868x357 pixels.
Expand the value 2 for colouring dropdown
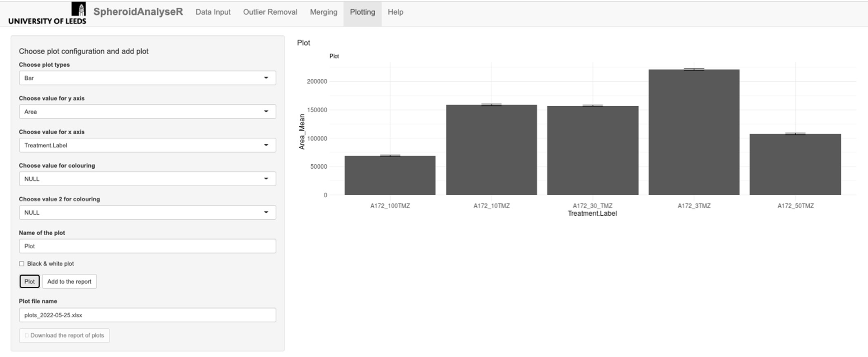click(147, 212)
